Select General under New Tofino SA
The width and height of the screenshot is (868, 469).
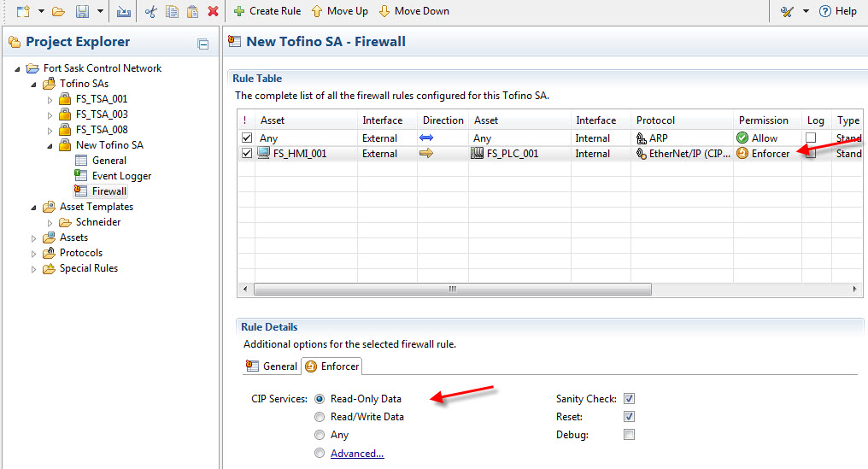pos(109,161)
